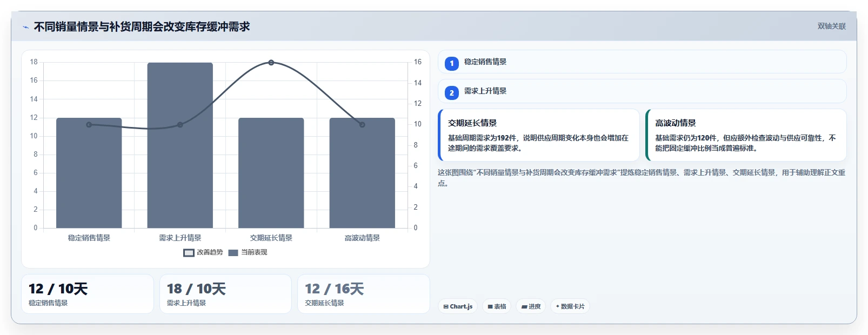
Task: Click the 双轴关联 label in header
Action: pos(831,26)
